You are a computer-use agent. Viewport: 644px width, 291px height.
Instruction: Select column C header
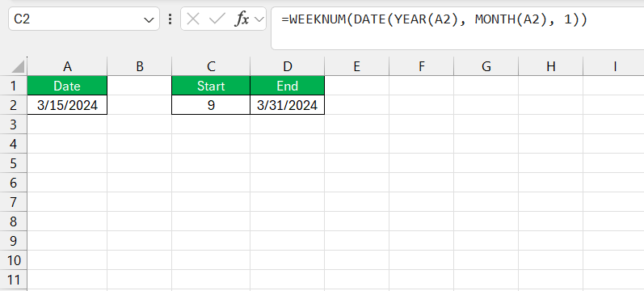click(211, 66)
